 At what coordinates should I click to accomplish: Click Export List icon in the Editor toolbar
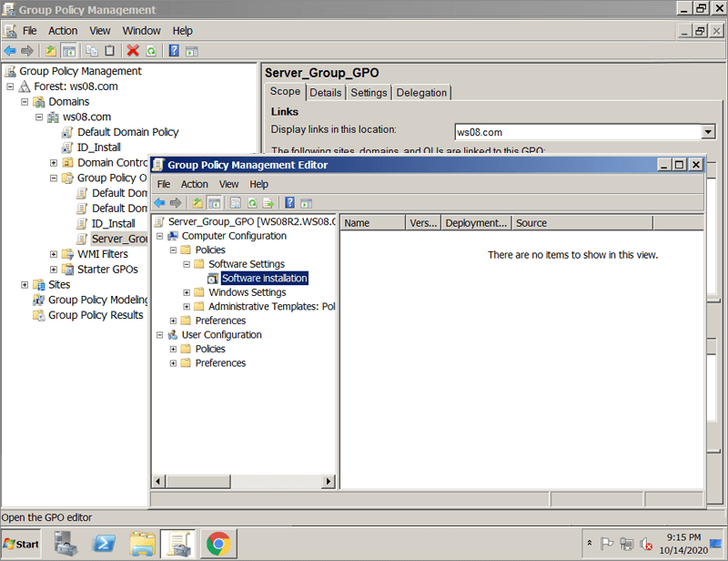tap(268, 203)
